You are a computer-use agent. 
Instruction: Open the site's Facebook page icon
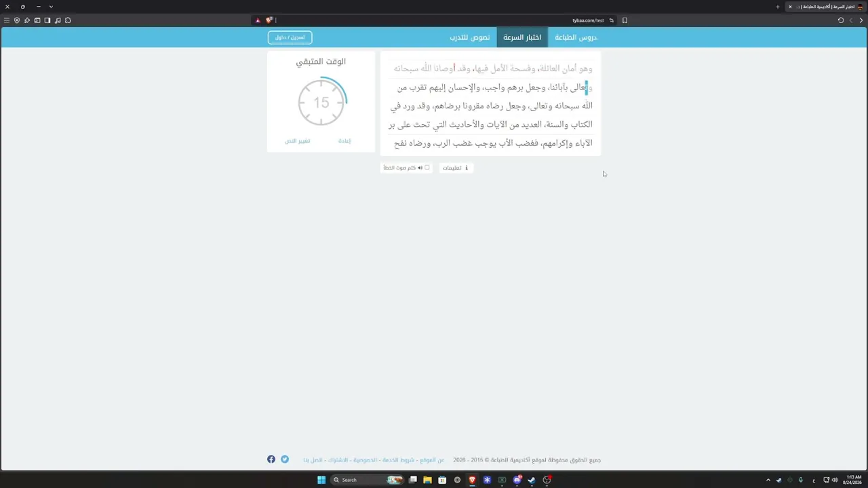271,460
